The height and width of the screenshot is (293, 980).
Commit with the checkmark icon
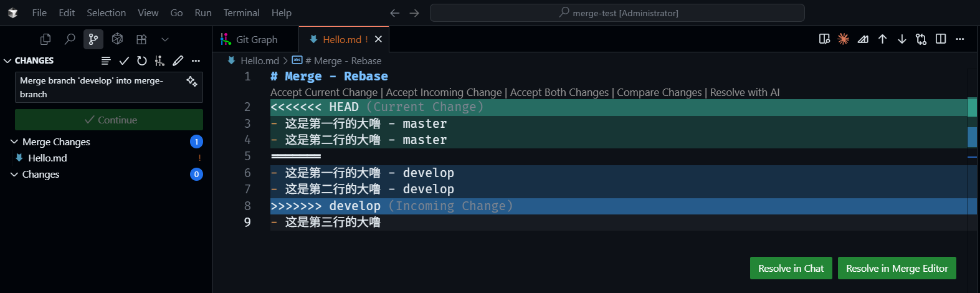click(x=124, y=60)
